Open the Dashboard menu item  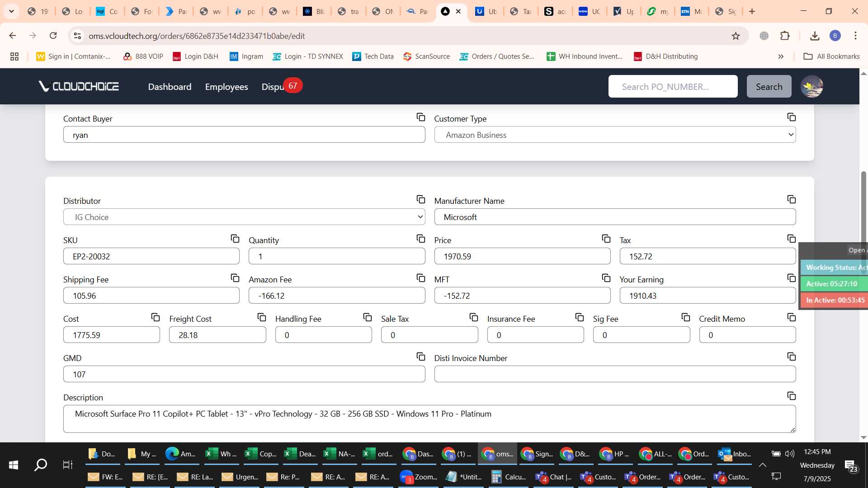(x=170, y=87)
